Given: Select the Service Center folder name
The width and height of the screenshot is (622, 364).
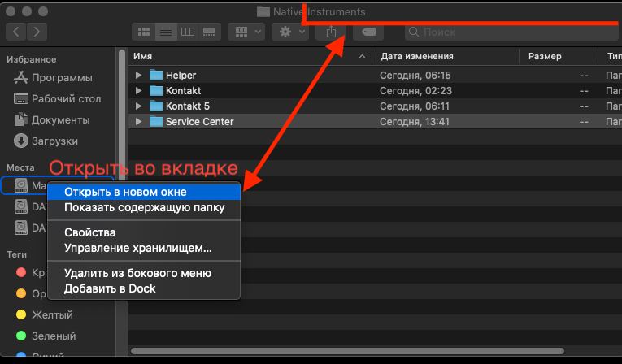Looking at the screenshot, I should (199, 122).
